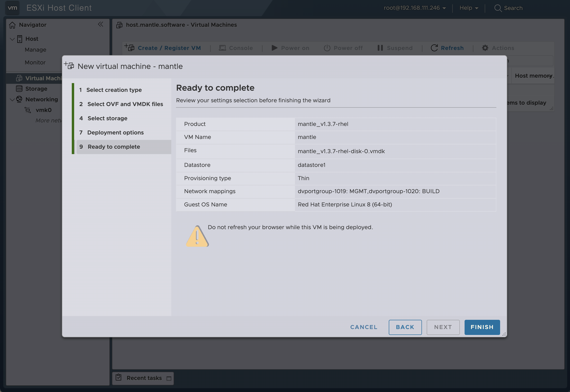Collapse the Navigator panel
The width and height of the screenshot is (570, 392).
(x=101, y=24)
